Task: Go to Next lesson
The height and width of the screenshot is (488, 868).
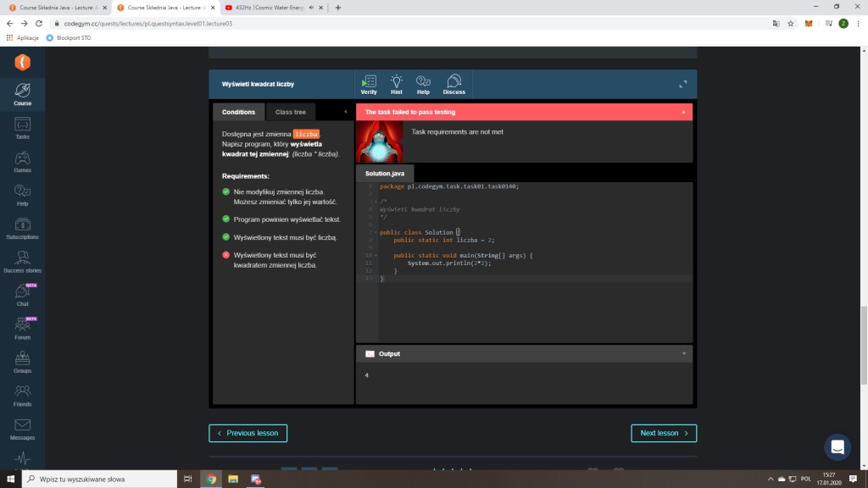Action: pyautogui.click(x=664, y=433)
